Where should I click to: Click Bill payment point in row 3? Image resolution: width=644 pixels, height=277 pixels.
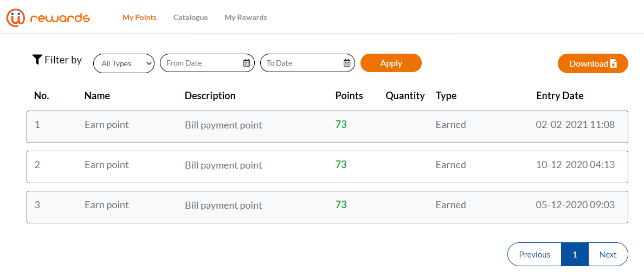(223, 205)
